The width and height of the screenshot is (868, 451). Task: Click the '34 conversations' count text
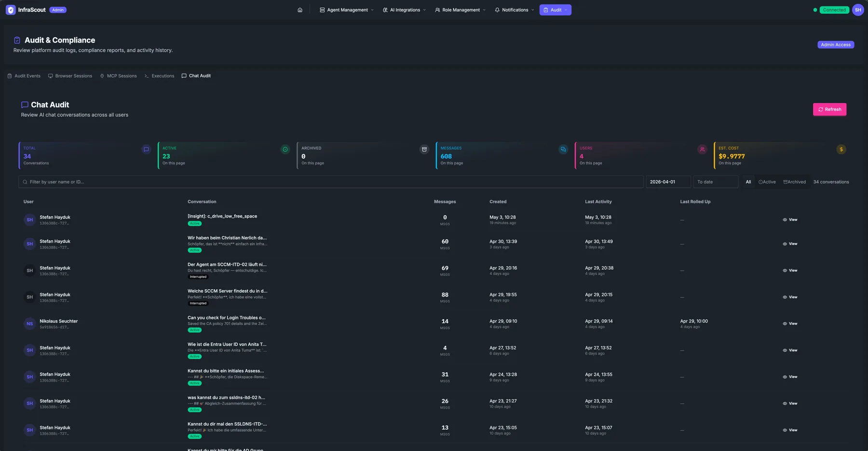click(831, 182)
